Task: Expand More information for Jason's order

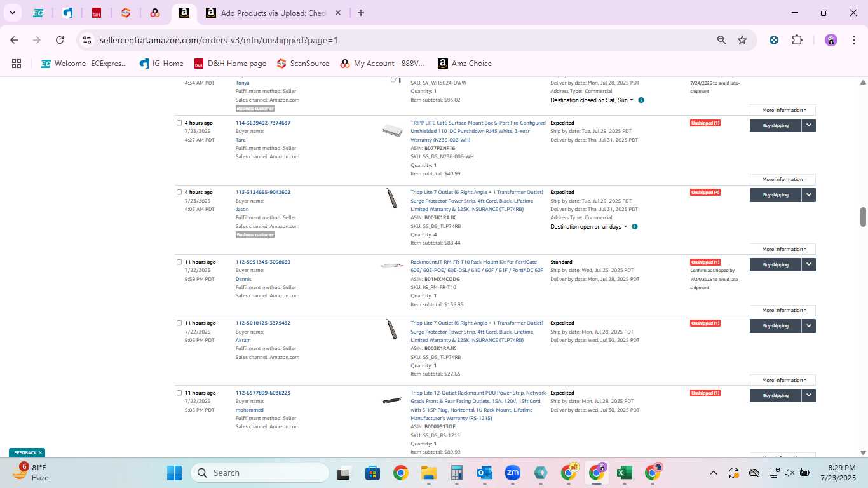Action: click(x=783, y=250)
